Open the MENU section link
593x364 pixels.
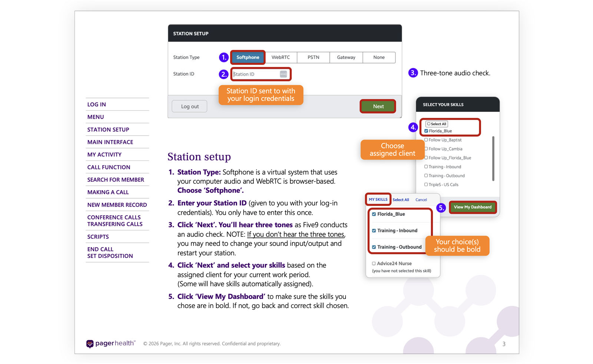(96, 117)
